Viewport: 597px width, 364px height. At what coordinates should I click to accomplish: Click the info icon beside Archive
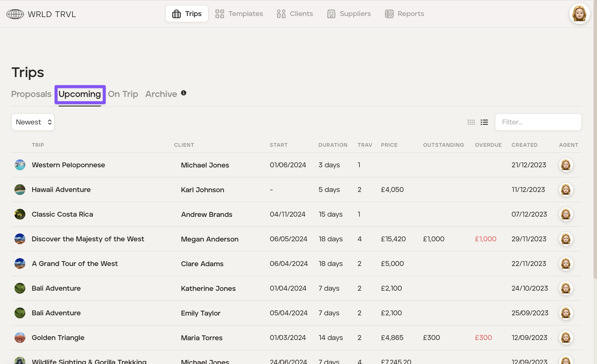[x=184, y=93]
